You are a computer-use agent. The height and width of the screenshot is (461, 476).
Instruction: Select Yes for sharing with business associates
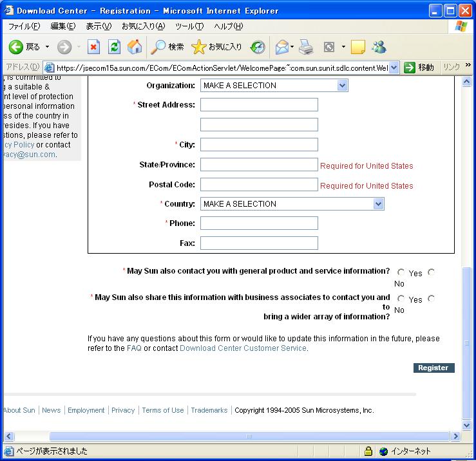coord(401,299)
